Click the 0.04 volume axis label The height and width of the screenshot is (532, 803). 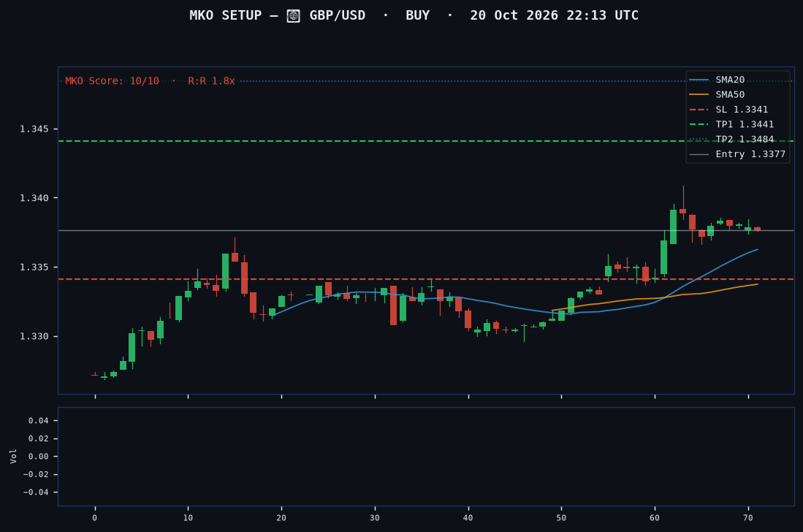click(39, 421)
